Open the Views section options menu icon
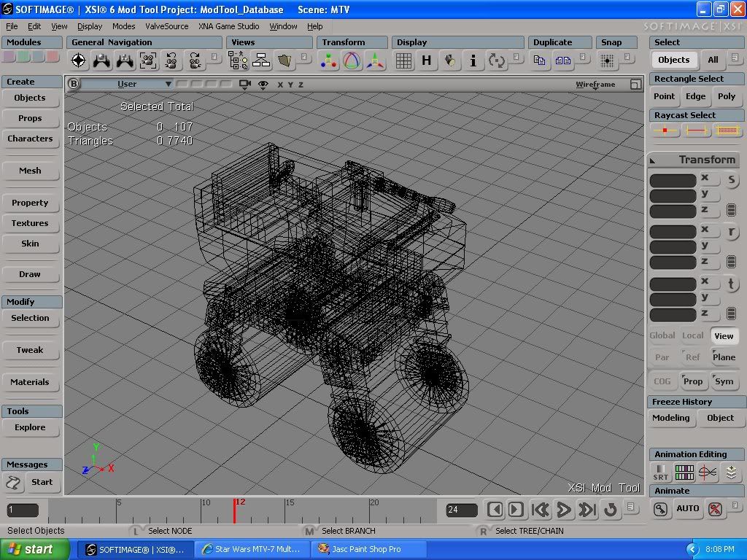Viewport: 747px width, 560px height. [304, 57]
